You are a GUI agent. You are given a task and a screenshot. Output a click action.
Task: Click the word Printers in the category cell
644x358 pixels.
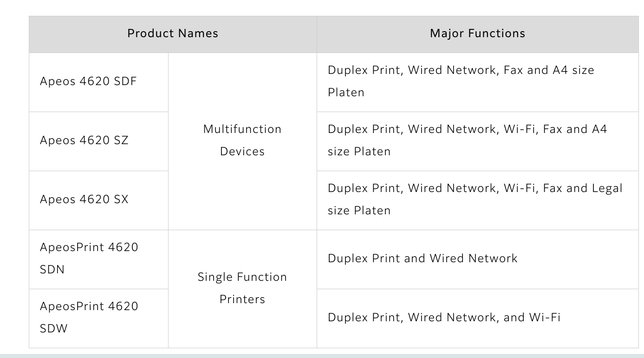(x=242, y=299)
